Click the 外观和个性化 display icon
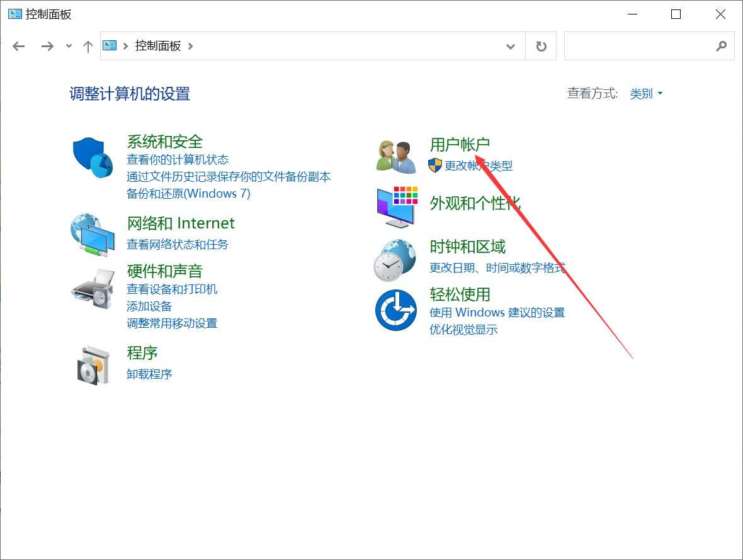 click(395, 206)
